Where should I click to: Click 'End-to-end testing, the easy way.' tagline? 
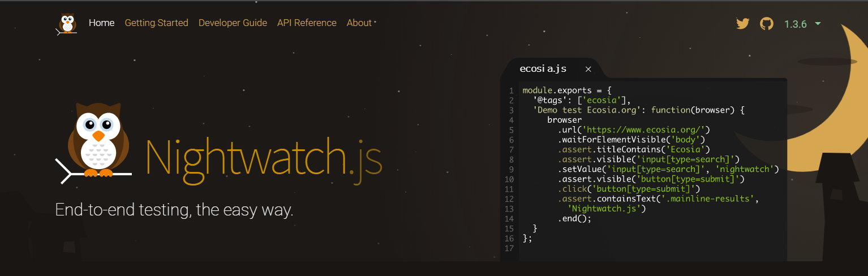[174, 210]
